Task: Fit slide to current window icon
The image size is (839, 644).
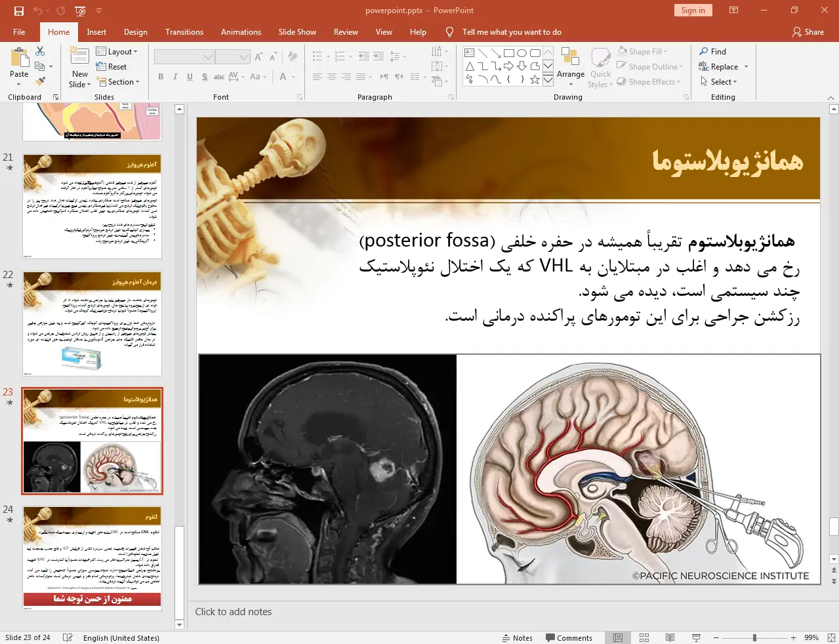Action: pos(831,637)
